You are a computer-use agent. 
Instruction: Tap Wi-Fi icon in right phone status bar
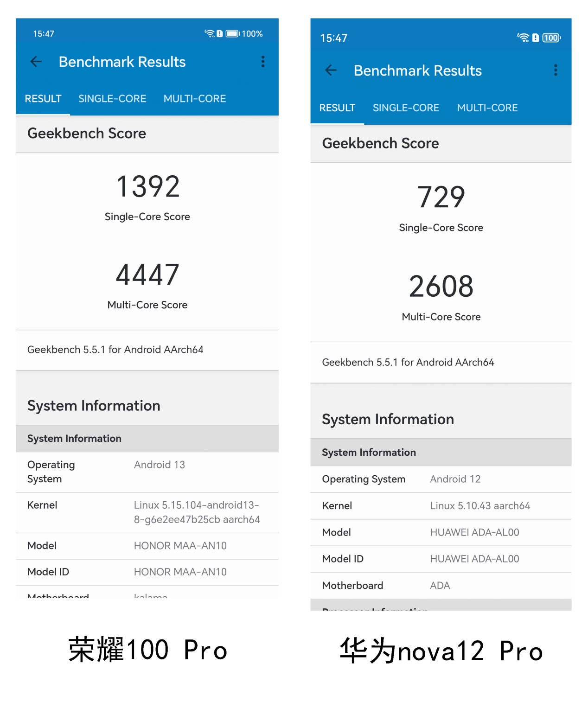[x=523, y=38]
